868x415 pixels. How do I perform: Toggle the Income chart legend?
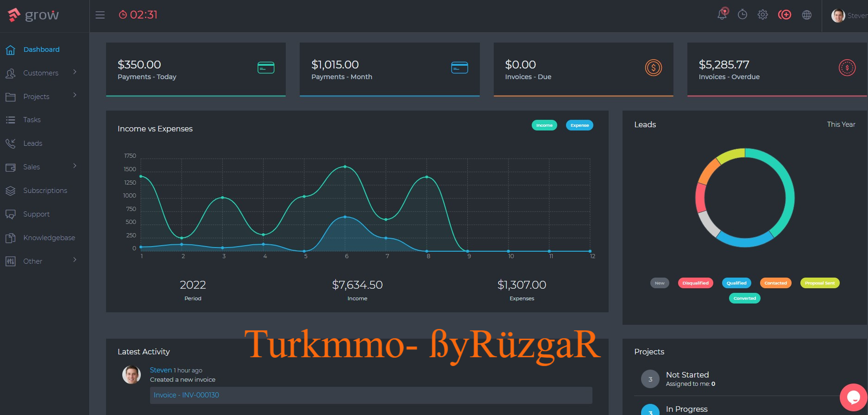(x=544, y=125)
